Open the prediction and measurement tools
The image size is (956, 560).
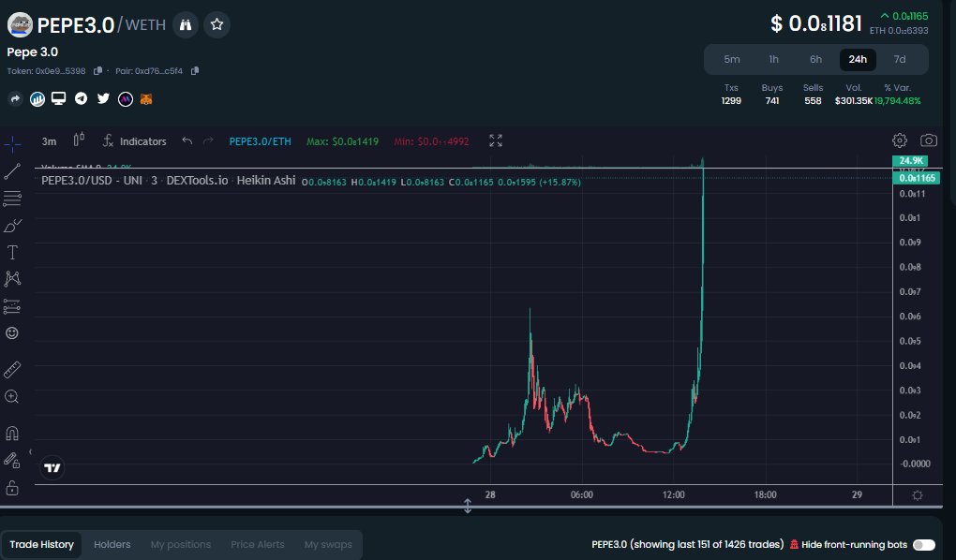tap(12, 306)
